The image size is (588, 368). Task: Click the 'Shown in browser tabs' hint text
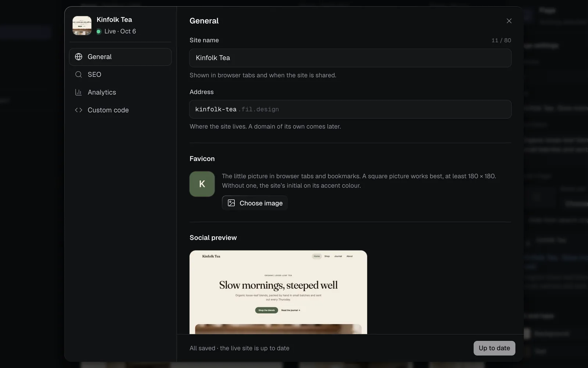[x=263, y=75]
